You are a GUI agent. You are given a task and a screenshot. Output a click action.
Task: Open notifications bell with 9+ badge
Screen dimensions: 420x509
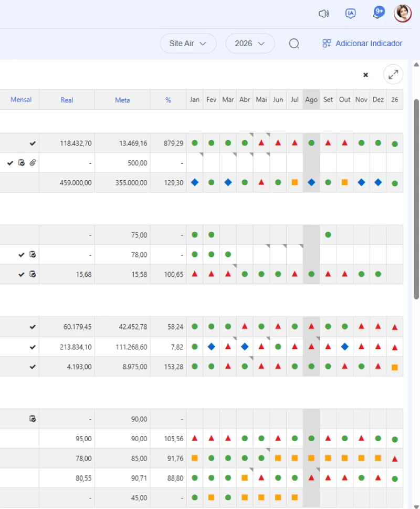click(x=378, y=13)
